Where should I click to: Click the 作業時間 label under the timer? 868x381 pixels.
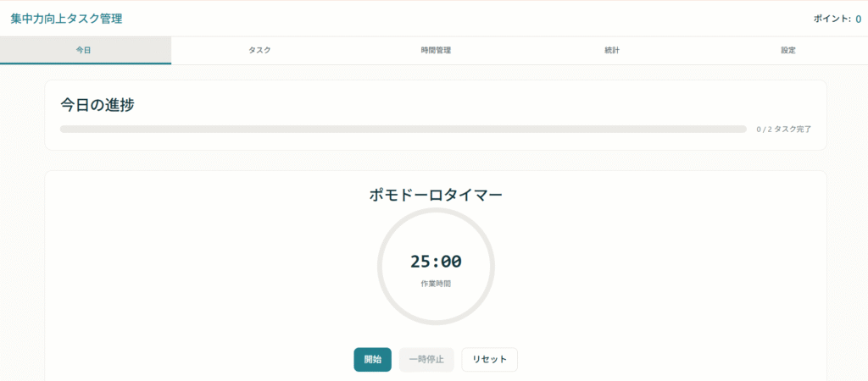point(436,284)
